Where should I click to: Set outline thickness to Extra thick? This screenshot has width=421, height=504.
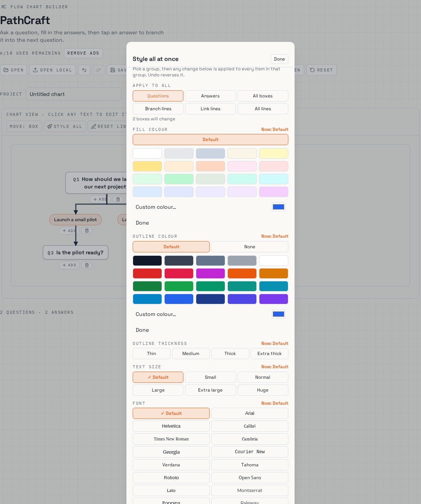point(270,354)
